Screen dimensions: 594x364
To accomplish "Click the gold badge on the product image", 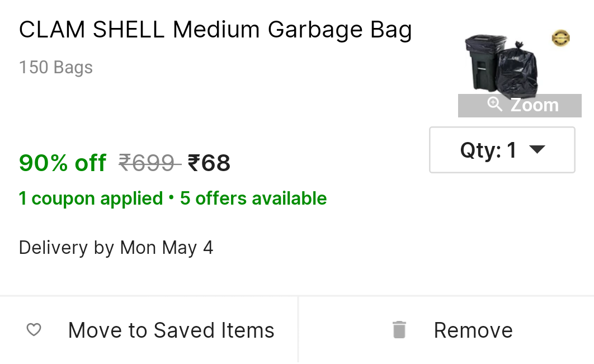I will tap(560, 39).
